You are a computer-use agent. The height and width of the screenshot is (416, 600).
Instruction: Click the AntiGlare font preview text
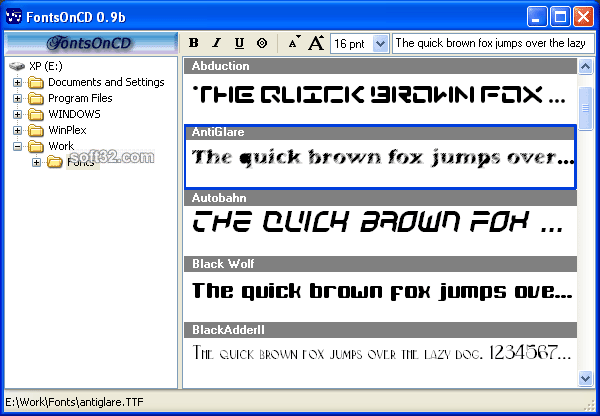[x=383, y=158]
